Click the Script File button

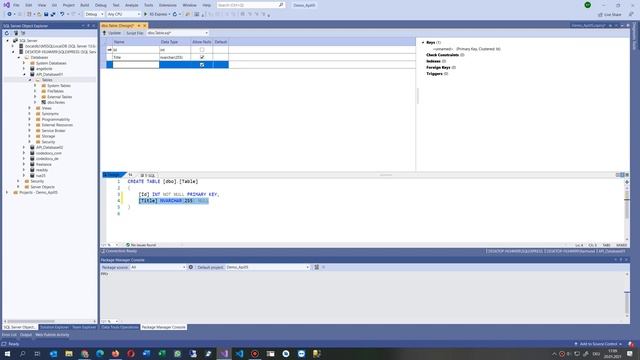(x=134, y=33)
